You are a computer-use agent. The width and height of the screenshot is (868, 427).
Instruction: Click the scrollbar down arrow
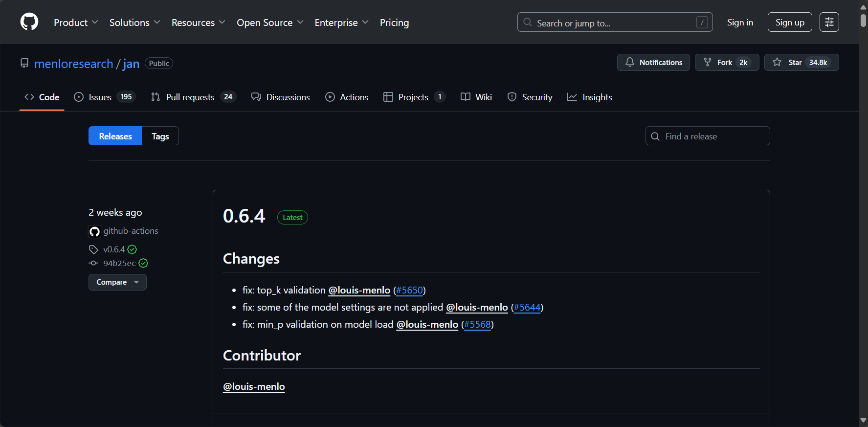(x=863, y=421)
